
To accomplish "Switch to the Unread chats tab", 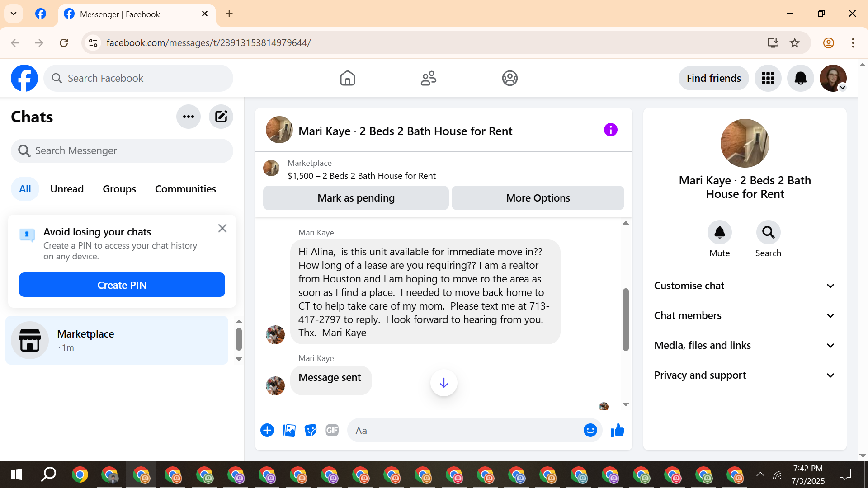I will pos(67,189).
